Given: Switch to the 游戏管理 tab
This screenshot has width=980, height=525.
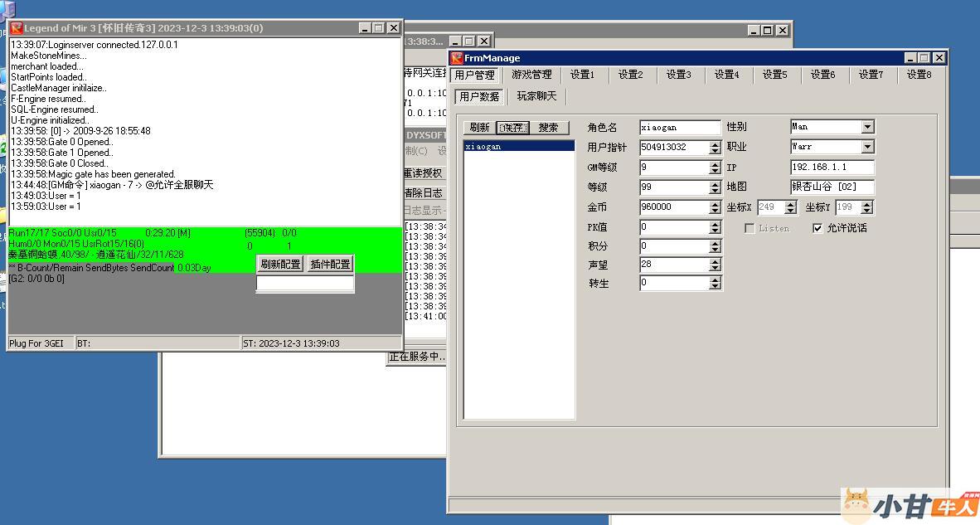Looking at the screenshot, I should (531, 75).
